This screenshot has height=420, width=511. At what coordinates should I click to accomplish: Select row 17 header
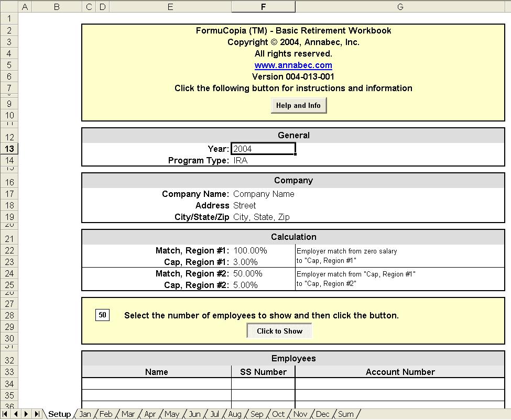pyautogui.click(x=9, y=194)
